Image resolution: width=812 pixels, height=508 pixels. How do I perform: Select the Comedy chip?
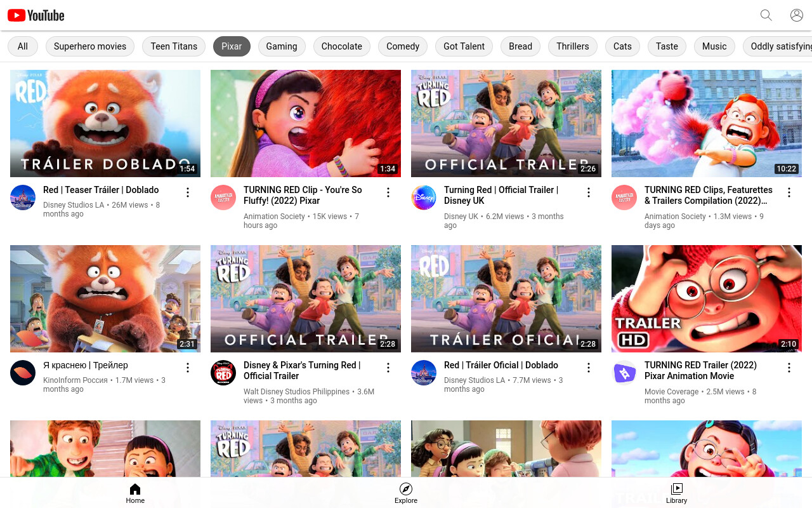tap(403, 46)
